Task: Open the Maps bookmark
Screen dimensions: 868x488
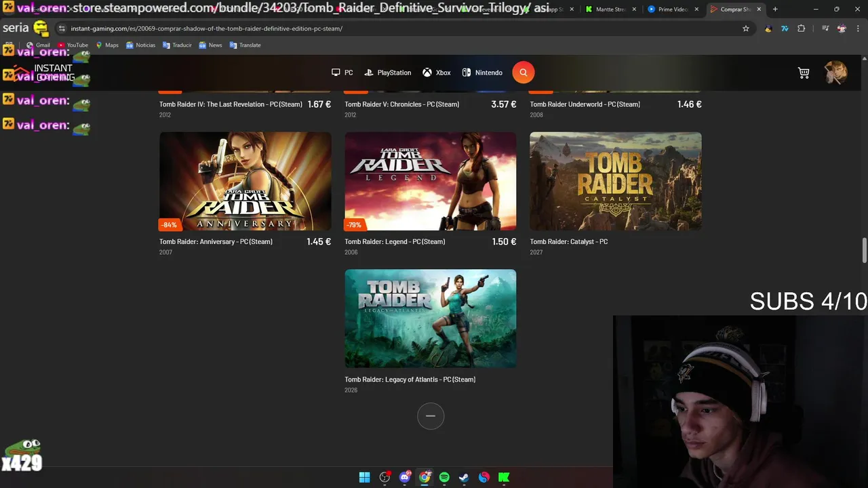Action: (x=107, y=45)
